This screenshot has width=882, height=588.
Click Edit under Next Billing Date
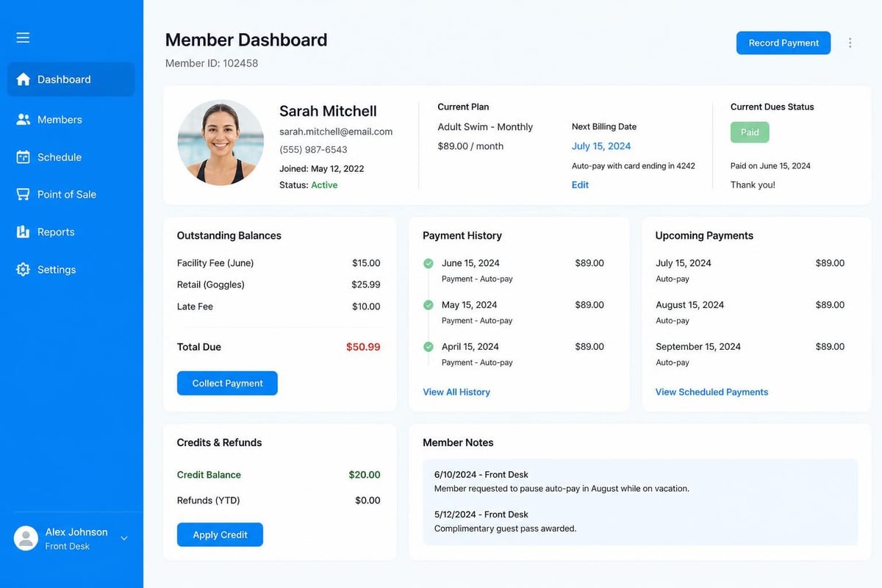[580, 184]
